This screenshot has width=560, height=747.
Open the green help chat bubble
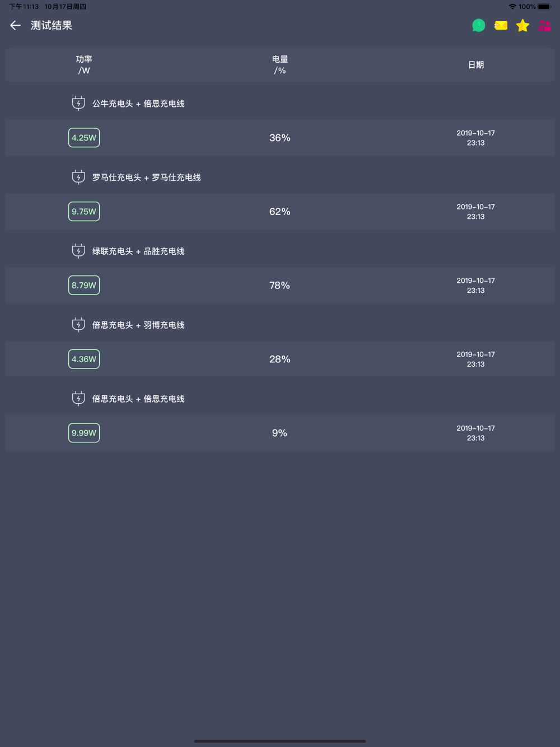478,25
